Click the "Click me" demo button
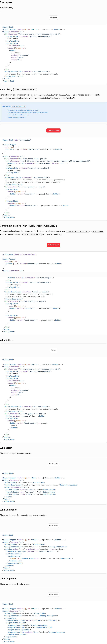107x644 pixels. coord(53,18)
